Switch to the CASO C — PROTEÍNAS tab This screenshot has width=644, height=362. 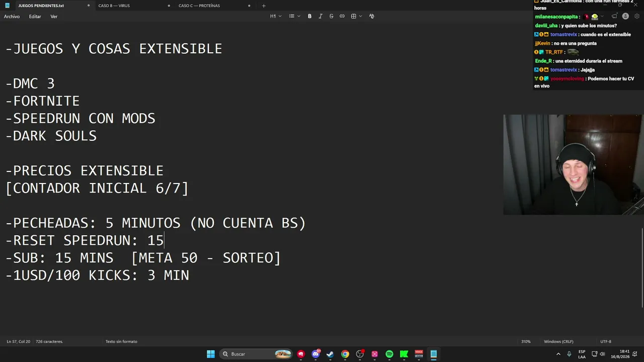pos(214,6)
